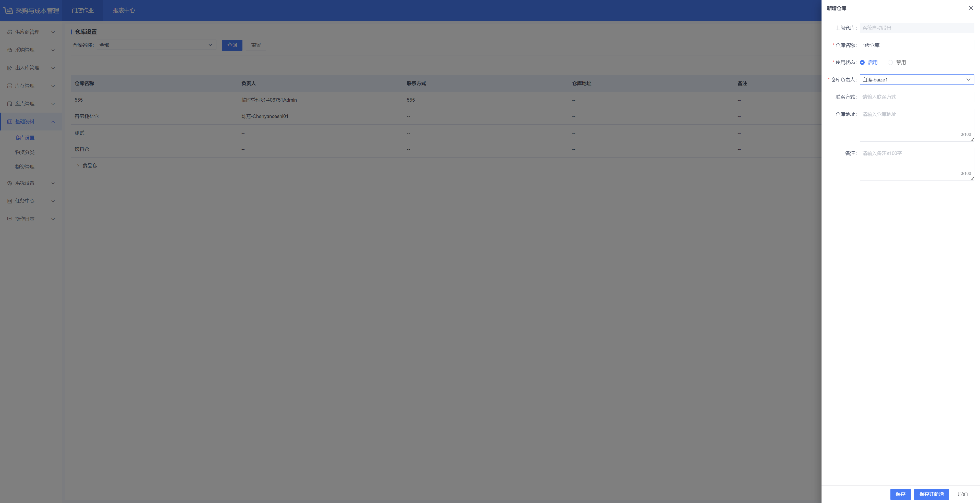Click the 仓库名称 column header

[x=84, y=83]
